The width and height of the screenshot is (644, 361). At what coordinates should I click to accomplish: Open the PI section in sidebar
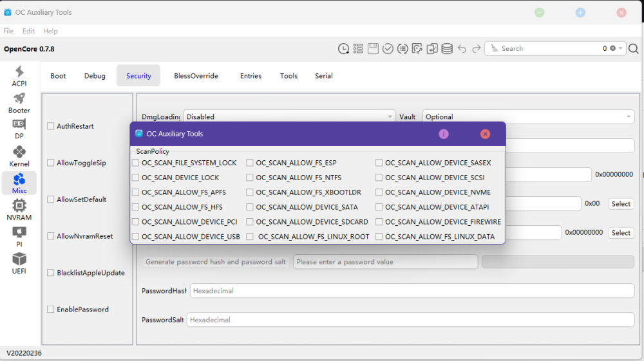tap(19, 237)
